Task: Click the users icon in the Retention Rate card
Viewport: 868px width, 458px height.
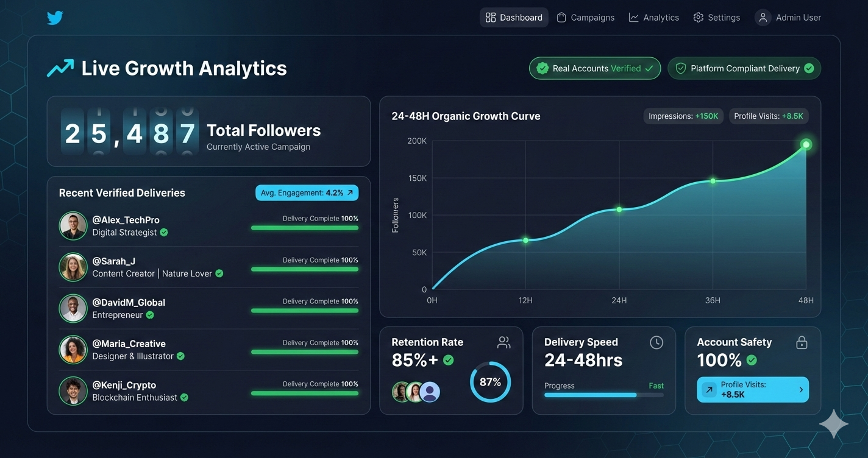Action: (504, 342)
